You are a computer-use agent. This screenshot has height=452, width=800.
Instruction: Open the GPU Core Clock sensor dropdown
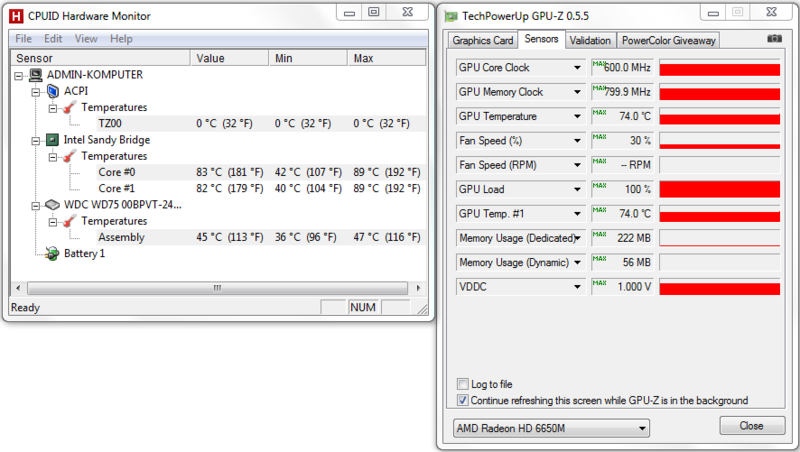[577, 67]
